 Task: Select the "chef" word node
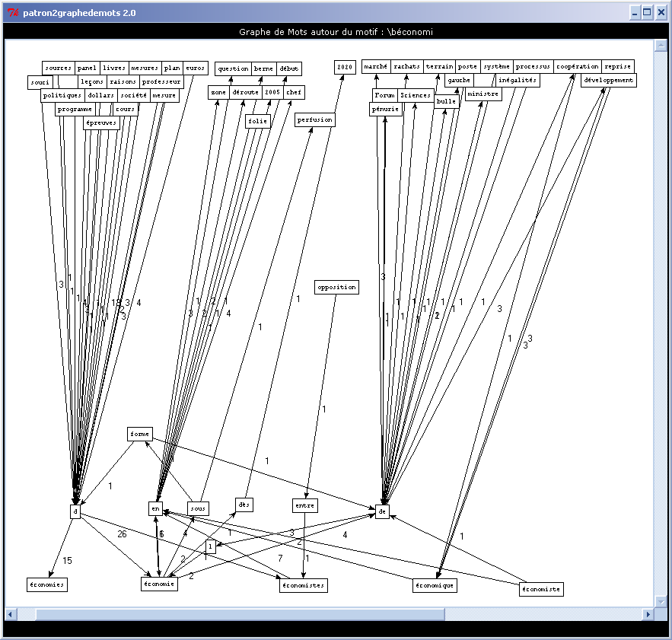click(294, 92)
